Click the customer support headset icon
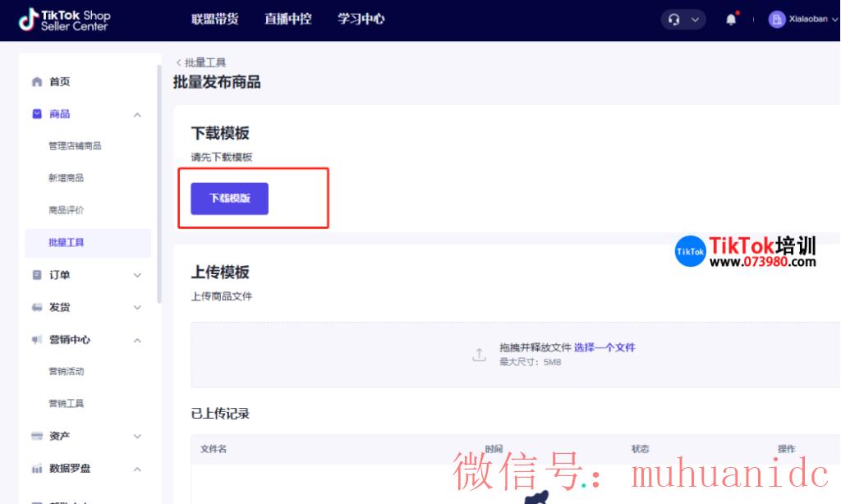The width and height of the screenshot is (841, 504). 674,18
